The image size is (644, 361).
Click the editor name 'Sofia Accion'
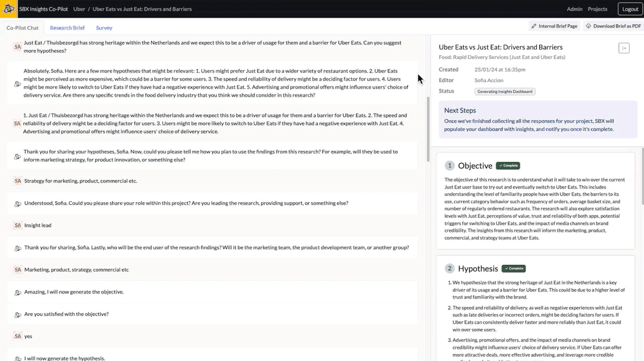pyautogui.click(x=489, y=80)
